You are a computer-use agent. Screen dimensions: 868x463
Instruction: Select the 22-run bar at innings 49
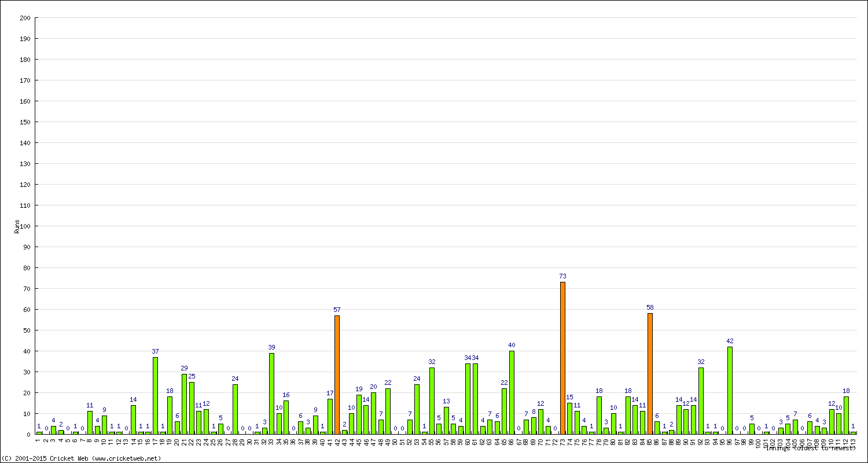click(388, 411)
